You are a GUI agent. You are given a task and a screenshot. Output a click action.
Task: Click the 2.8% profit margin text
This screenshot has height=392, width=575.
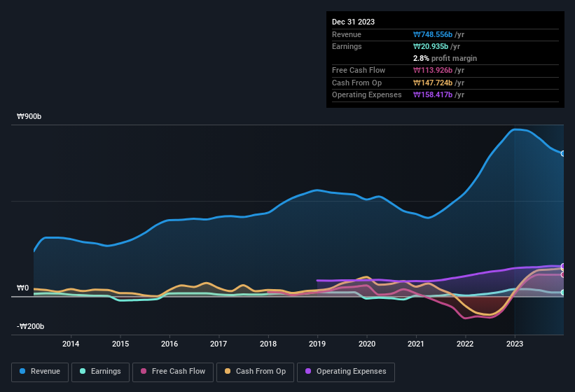tap(445, 58)
